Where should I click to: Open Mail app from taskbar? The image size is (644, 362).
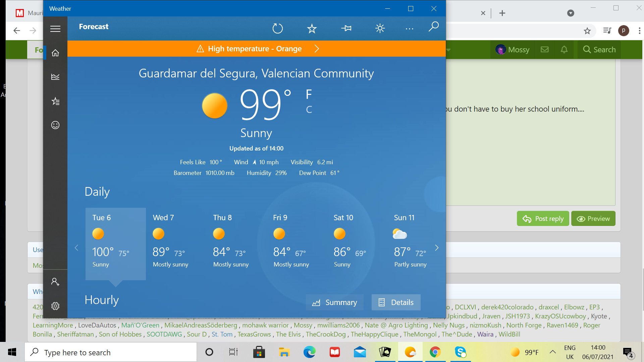click(x=360, y=352)
